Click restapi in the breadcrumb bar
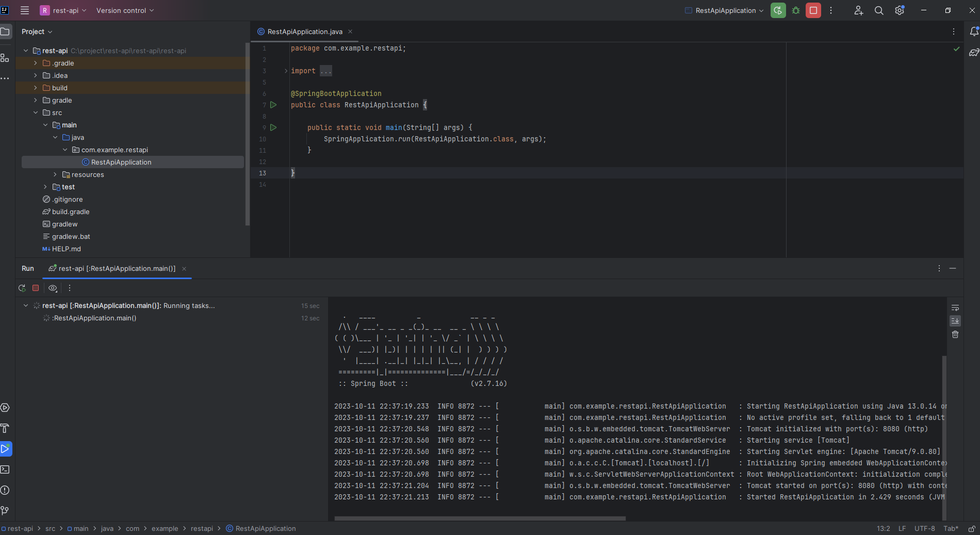980x535 pixels. (x=202, y=529)
